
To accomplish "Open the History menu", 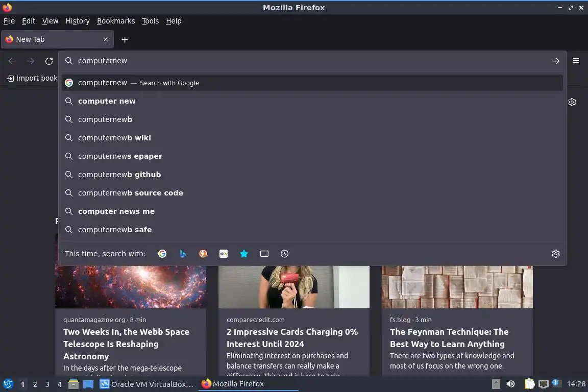I will coord(78,21).
